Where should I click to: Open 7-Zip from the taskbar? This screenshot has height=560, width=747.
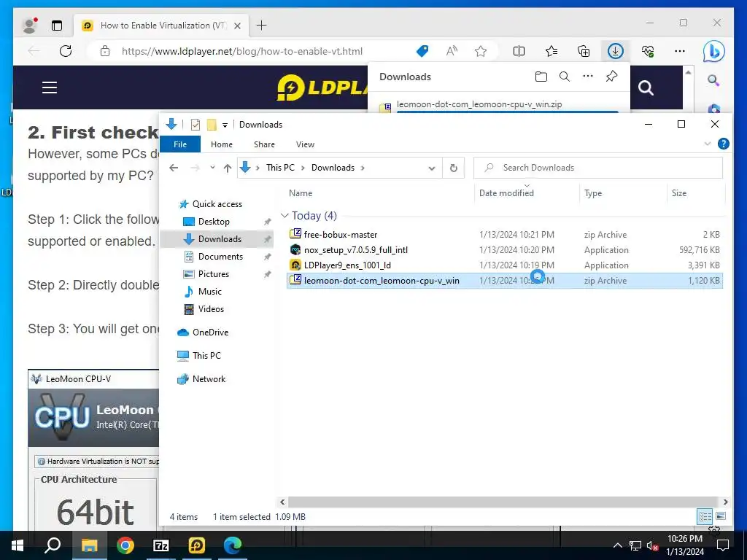161,545
